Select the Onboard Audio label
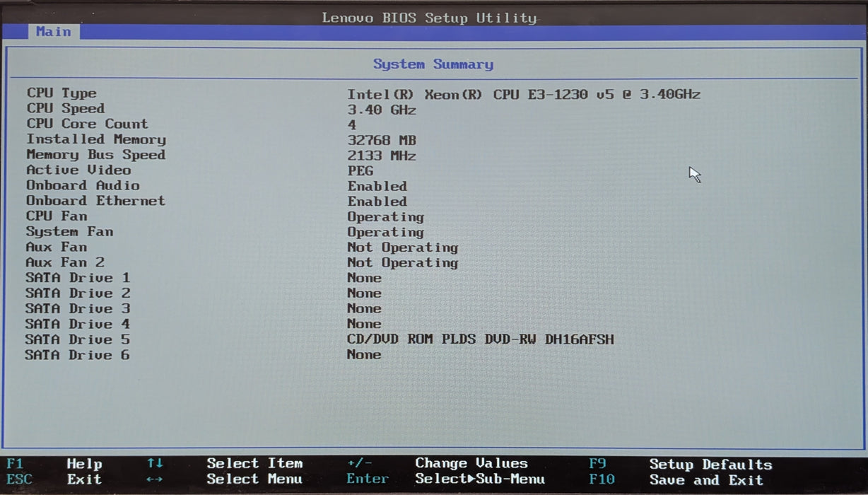Screen dimensions: 868x495 (x=83, y=185)
